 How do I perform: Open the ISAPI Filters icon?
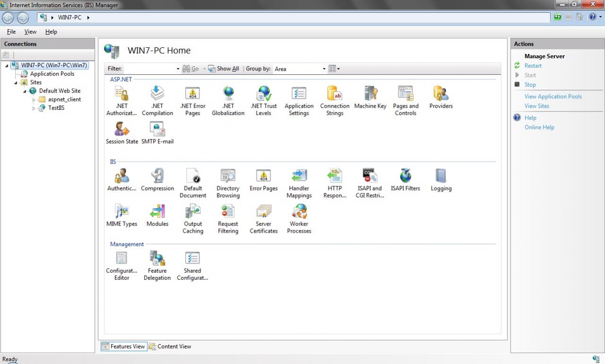pyautogui.click(x=405, y=176)
